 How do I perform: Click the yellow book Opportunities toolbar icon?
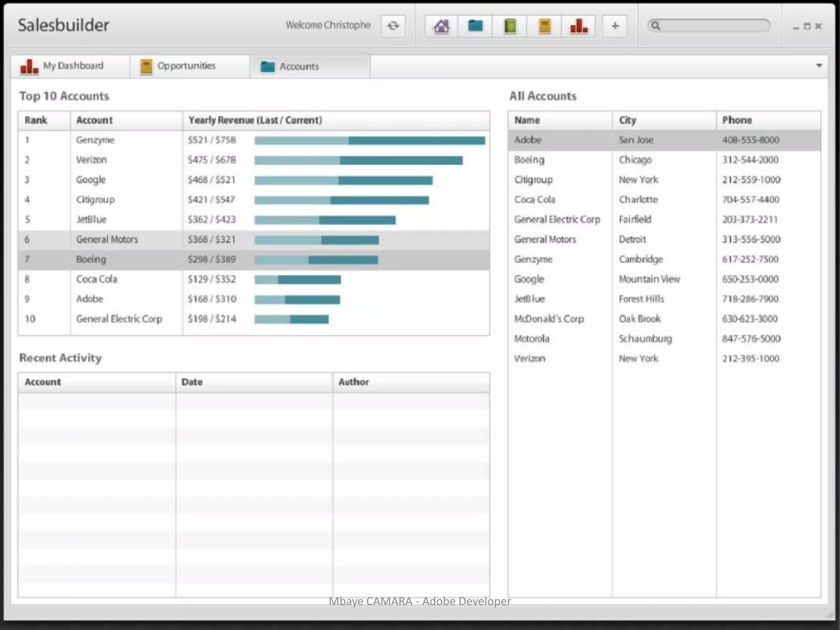coord(544,26)
